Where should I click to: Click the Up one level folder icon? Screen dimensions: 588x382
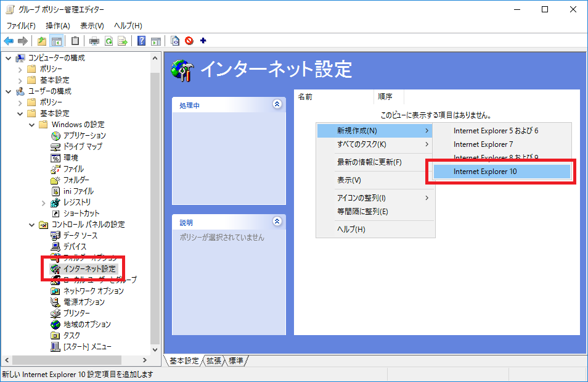click(x=42, y=41)
